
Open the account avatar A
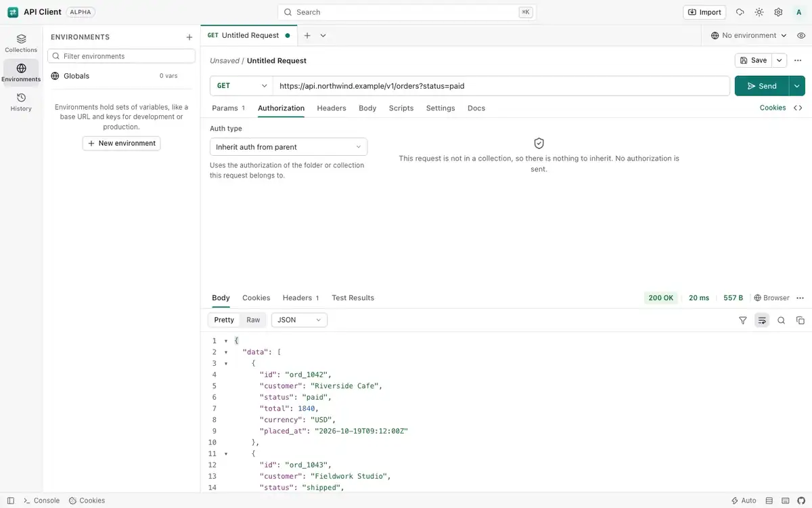(x=799, y=12)
